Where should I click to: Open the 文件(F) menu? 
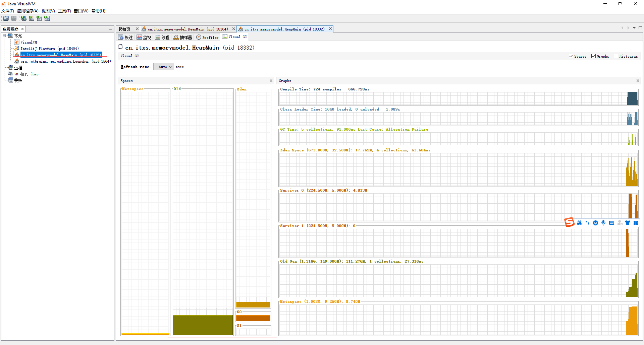(x=8, y=11)
